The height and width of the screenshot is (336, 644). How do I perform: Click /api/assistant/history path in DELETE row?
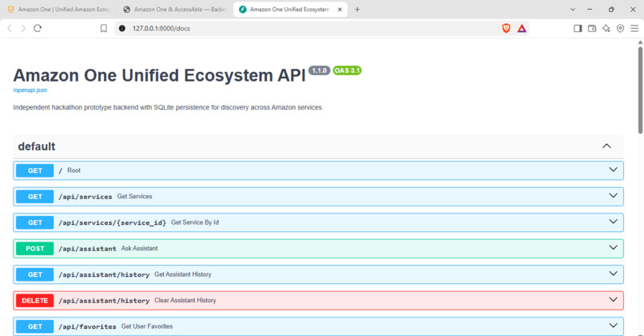[104, 301]
